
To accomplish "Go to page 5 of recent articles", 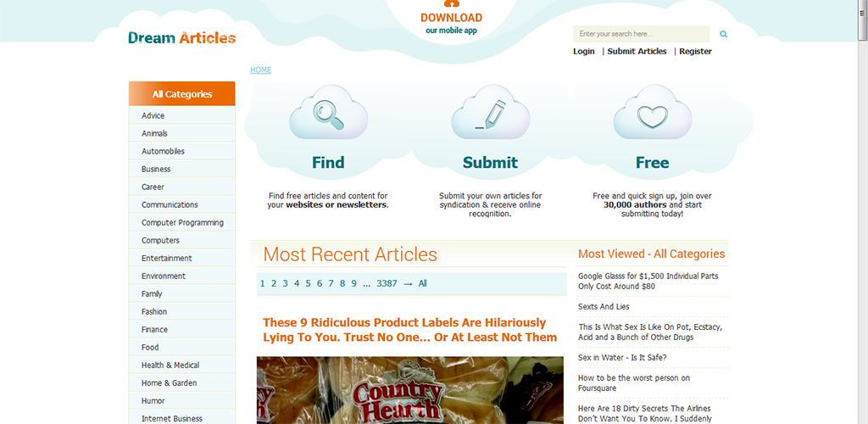I will (308, 283).
